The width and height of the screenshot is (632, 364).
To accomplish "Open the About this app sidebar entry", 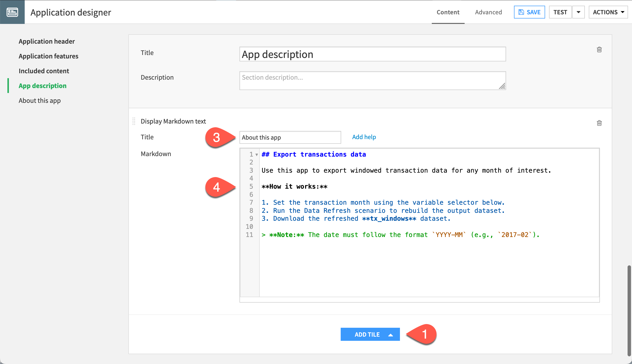I will 39,101.
